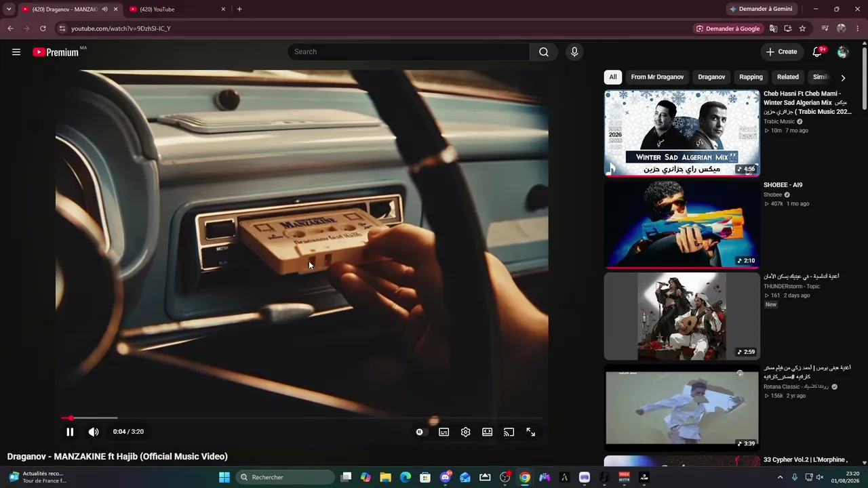Viewport: 868px width, 488px height.
Task: Open the media controls in Chrome toolbar
Action: point(825,28)
